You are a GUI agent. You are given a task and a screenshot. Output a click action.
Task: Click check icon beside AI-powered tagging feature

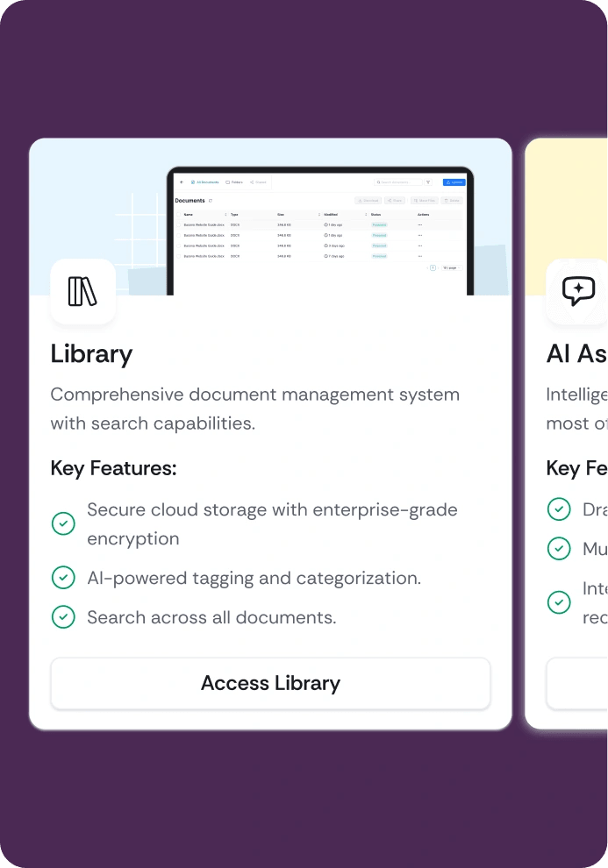click(x=63, y=578)
